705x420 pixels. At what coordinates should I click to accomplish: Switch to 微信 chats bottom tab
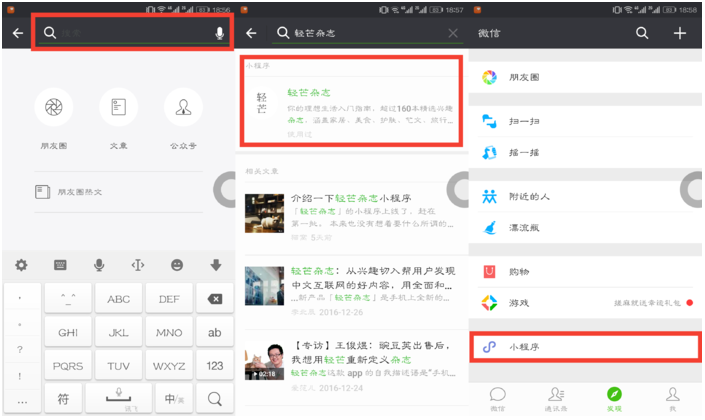pos(497,399)
